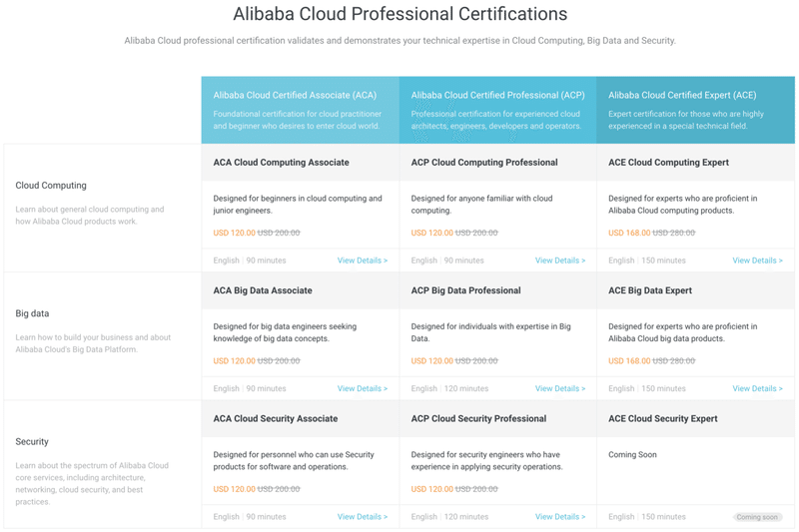The width and height of the screenshot is (799, 532).
Task: Click the ACE Cloud Computing Expert title
Action: 668,163
